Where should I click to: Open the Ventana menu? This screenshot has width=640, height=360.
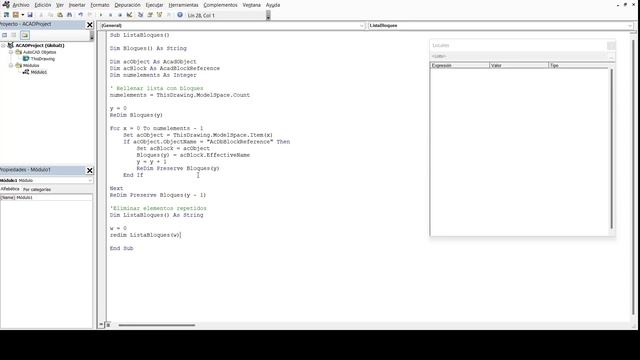(x=251, y=5)
